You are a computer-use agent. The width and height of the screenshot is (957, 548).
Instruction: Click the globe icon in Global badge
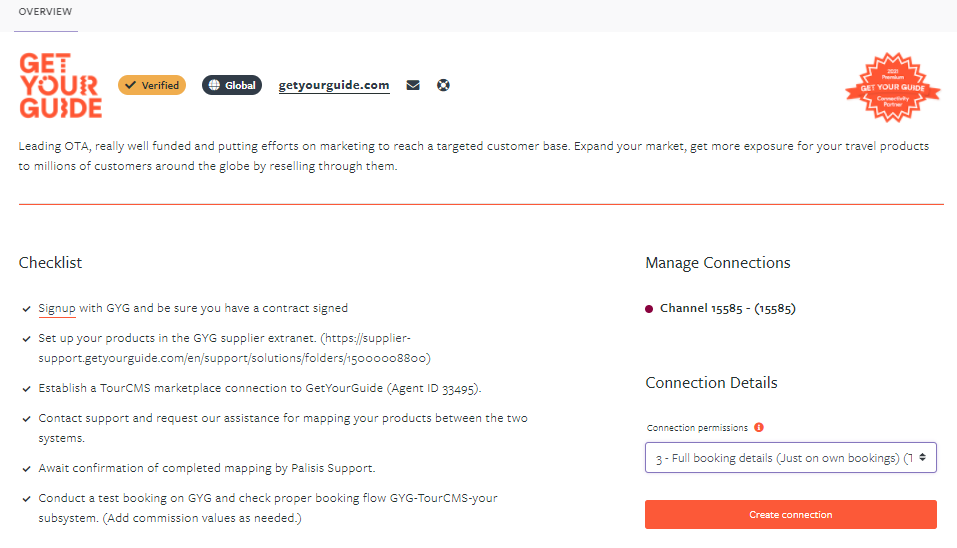(x=214, y=85)
